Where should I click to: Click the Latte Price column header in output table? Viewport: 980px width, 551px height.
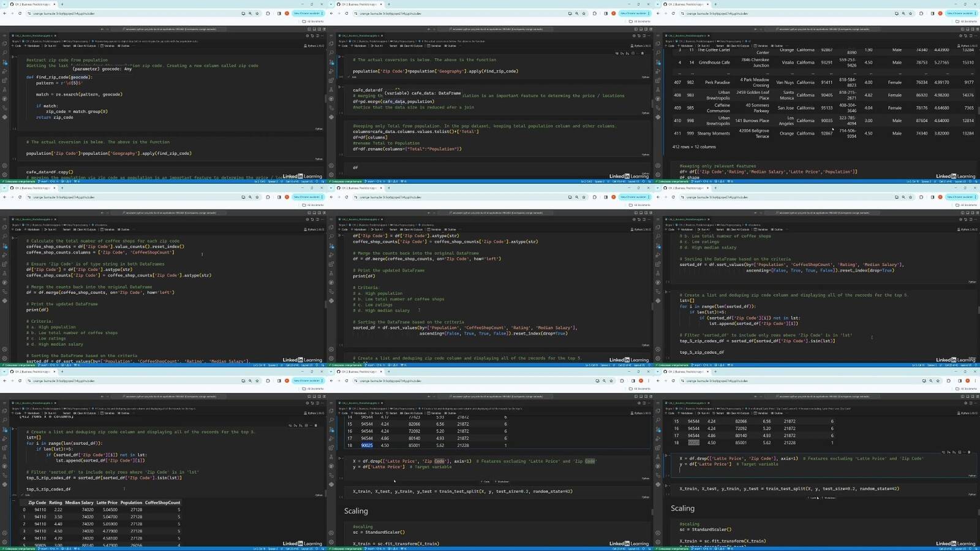(x=107, y=503)
